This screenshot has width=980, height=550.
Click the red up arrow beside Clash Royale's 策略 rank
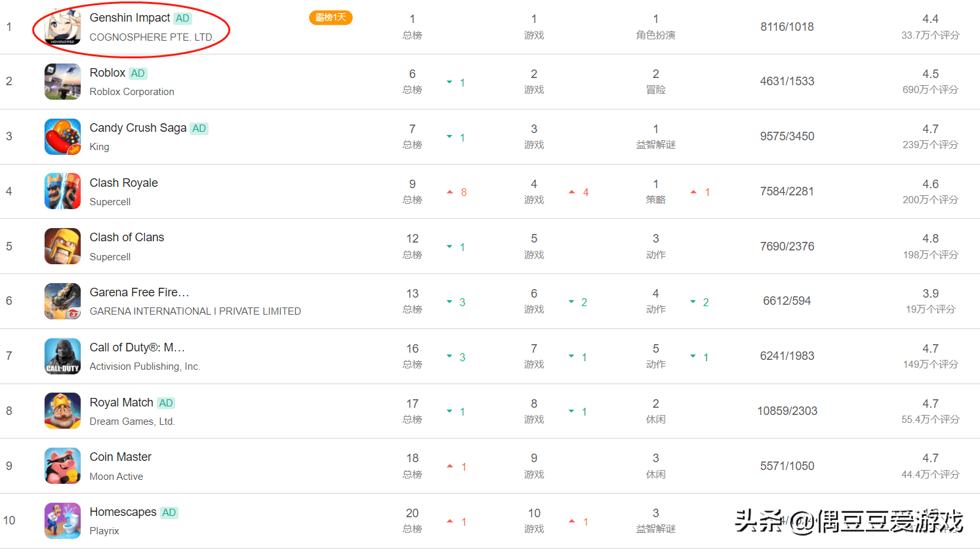tap(693, 192)
